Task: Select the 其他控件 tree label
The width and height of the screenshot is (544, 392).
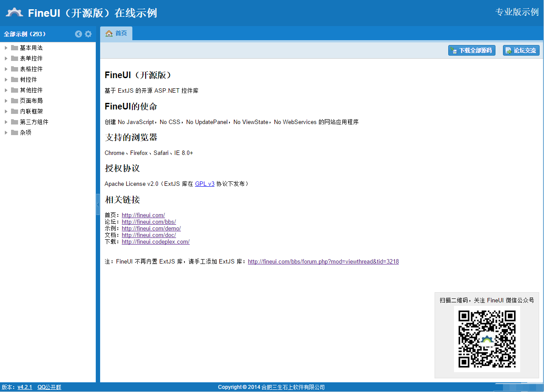Action: pos(31,90)
